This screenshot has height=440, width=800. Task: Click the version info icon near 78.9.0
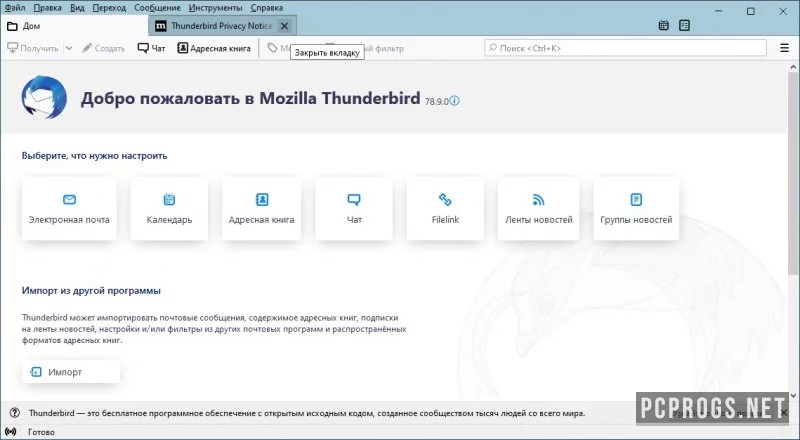coord(455,101)
